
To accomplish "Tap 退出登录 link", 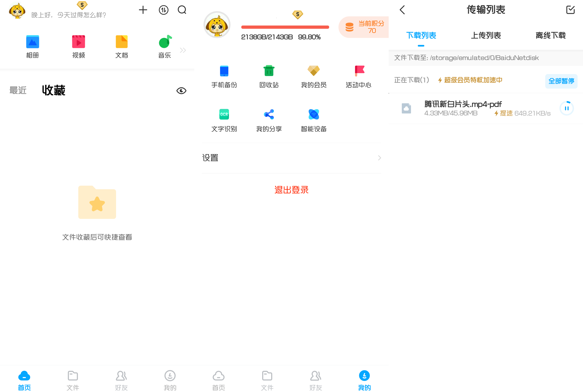I will click(291, 190).
